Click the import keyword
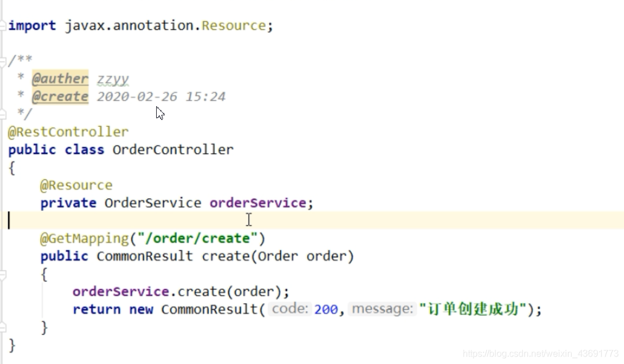The image size is (624, 364). (x=32, y=26)
